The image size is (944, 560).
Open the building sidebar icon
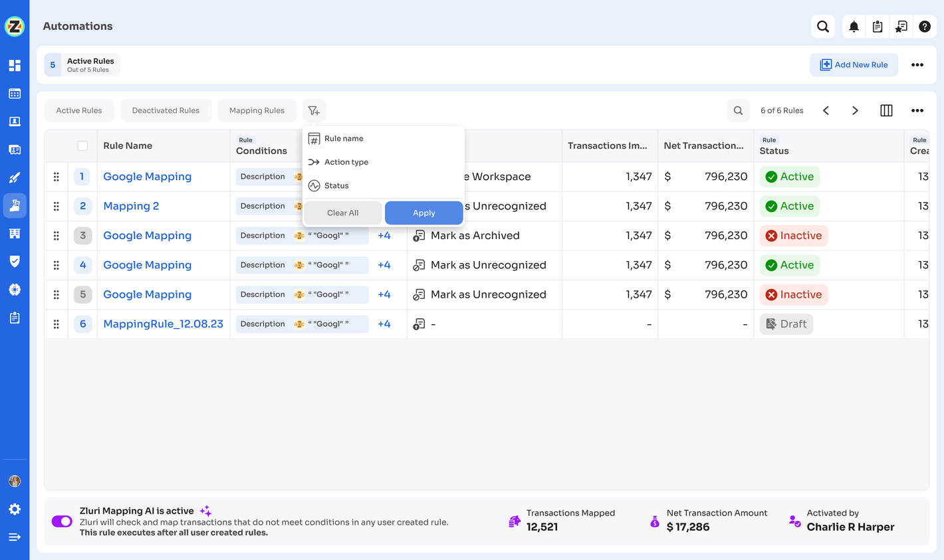(15, 233)
